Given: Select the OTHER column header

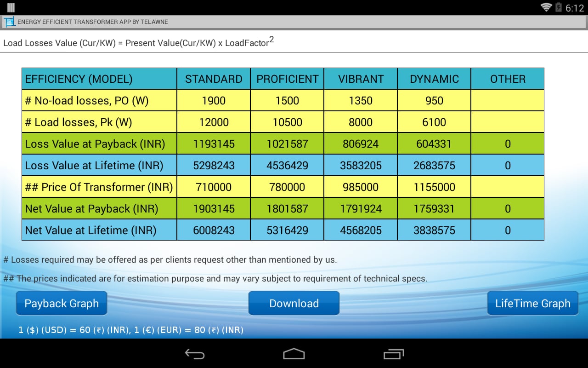Looking at the screenshot, I should click(508, 79).
